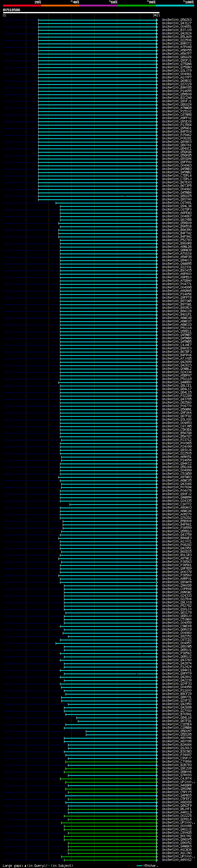
Task: Click hit label UniRef100_A1IVX1
Action: point(177,542)
